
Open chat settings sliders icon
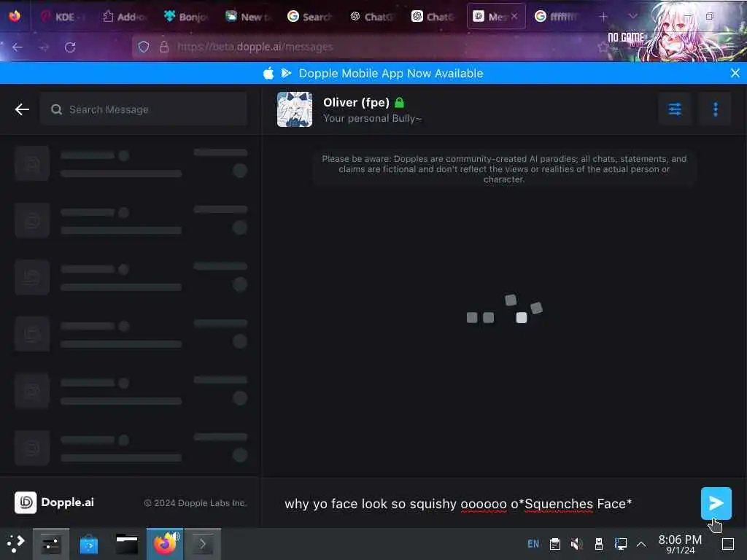click(675, 109)
